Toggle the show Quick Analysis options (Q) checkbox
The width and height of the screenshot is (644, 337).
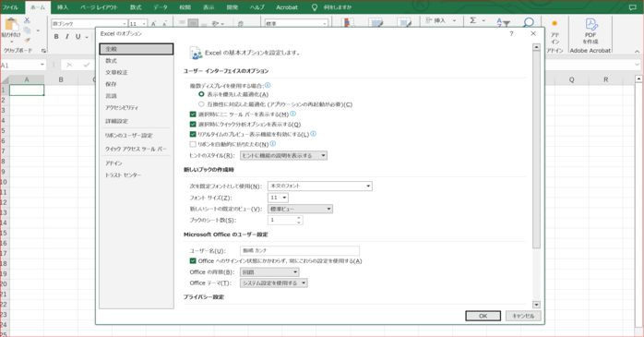tap(193, 124)
